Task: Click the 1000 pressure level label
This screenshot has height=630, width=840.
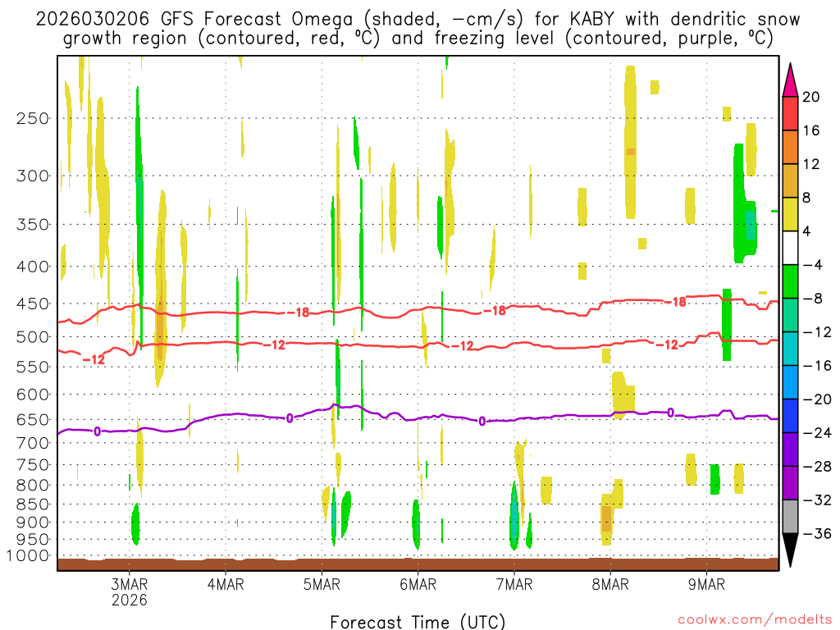Action: pos(28,556)
